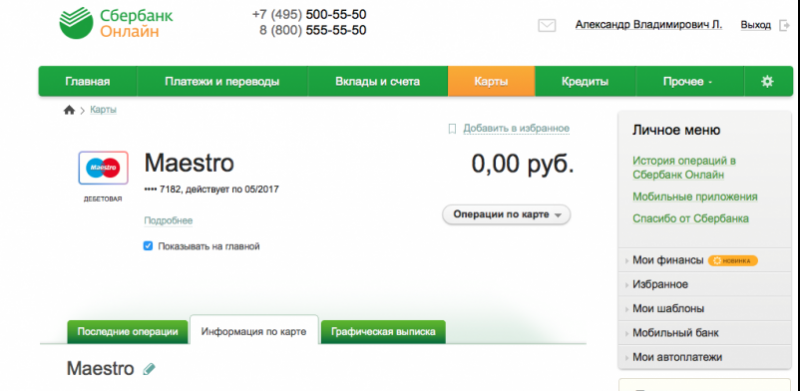
Task: Open Мобильные приложения link
Action: (x=695, y=197)
